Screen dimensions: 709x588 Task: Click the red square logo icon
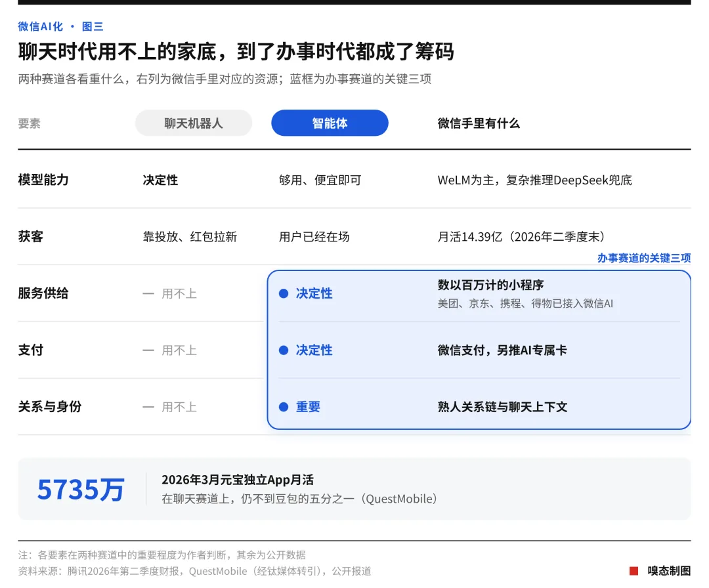pos(634,571)
